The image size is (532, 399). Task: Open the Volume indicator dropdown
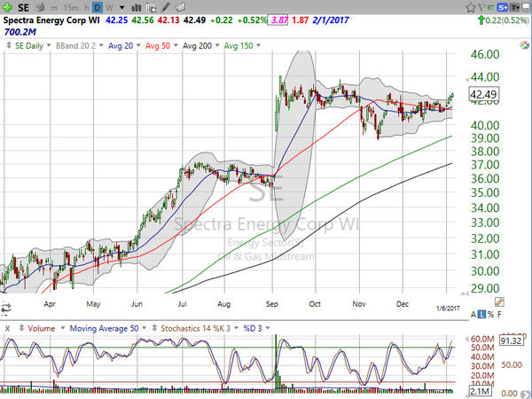click(62, 328)
